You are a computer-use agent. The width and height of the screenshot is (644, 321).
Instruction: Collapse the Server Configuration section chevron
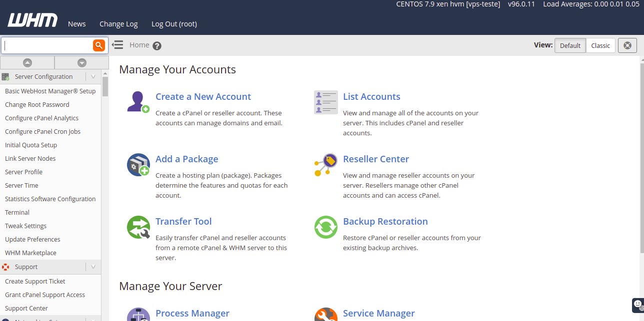tap(93, 77)
